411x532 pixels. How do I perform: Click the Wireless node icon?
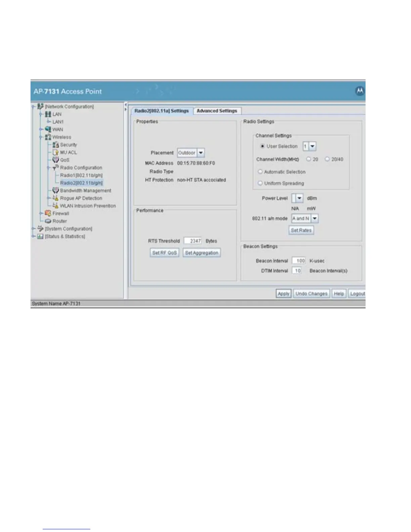[x=48, y=137]
